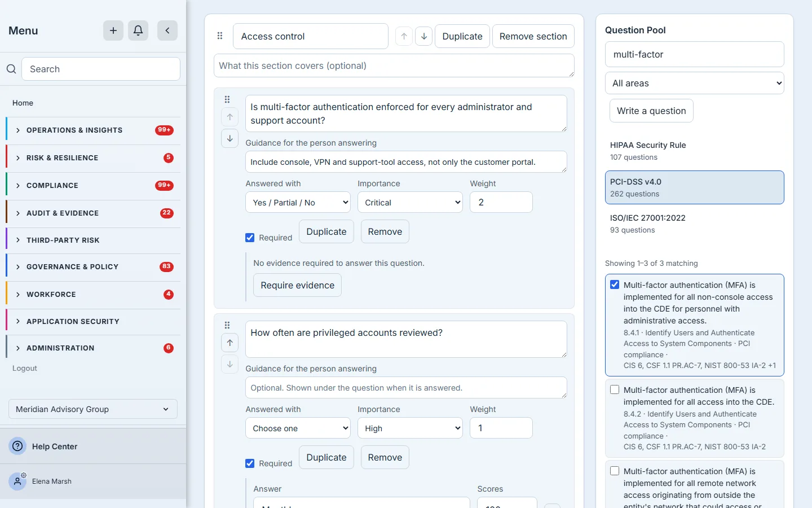812x508 pixels.
Task: Click Duplicate on the multi-factor question
Action: [326, 231]
